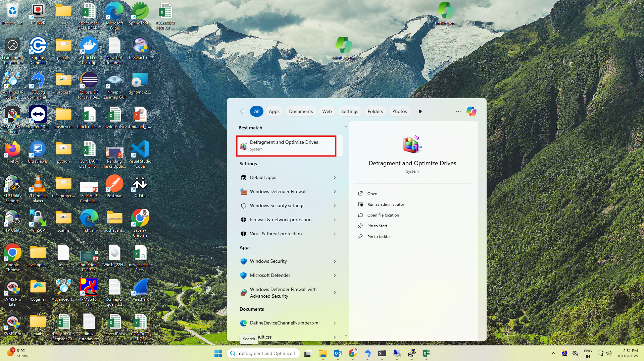Image resolution: width=644 pixels, height=361 pixels.
Task: Show more filter tabs with play arrow
Action: tap(420, 111)
